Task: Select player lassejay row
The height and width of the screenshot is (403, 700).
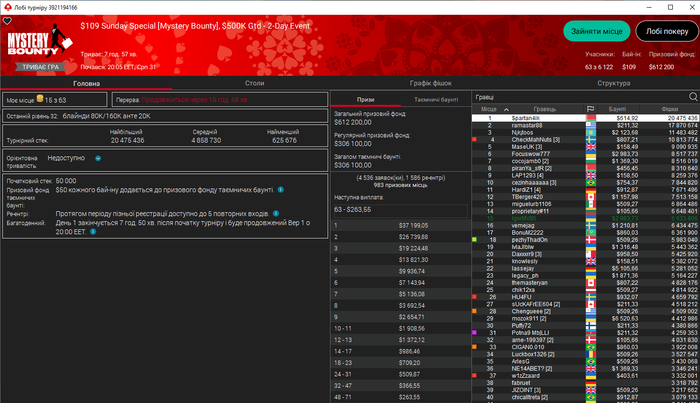Action: coord(585,268)
